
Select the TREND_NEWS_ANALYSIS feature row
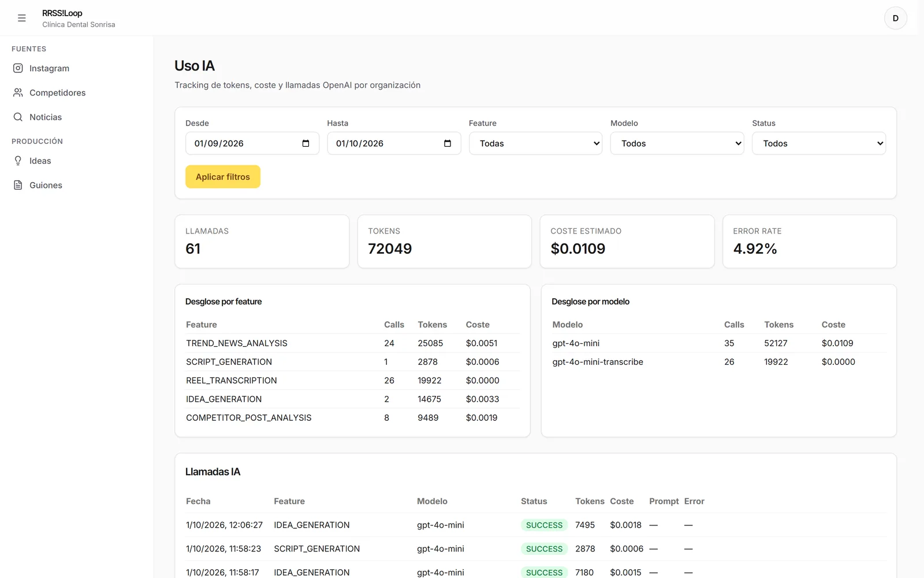pyautogui.click(x=352, y=343)
